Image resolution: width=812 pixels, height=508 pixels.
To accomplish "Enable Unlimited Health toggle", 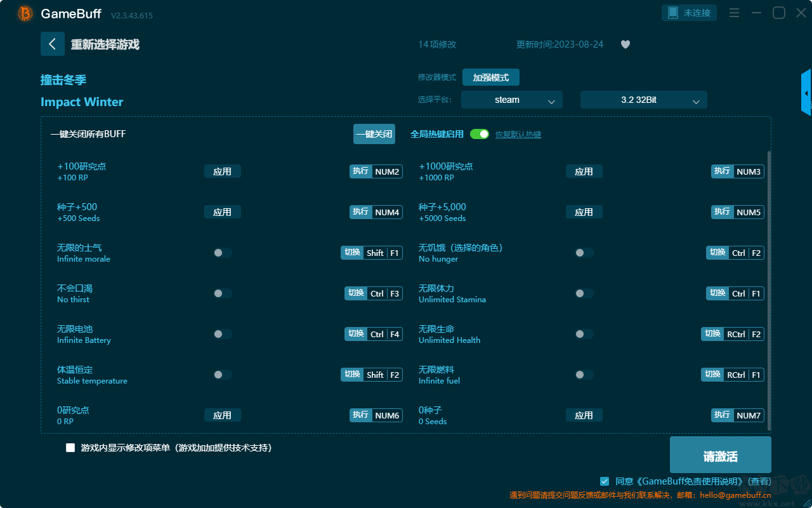I will click(584, 334).
